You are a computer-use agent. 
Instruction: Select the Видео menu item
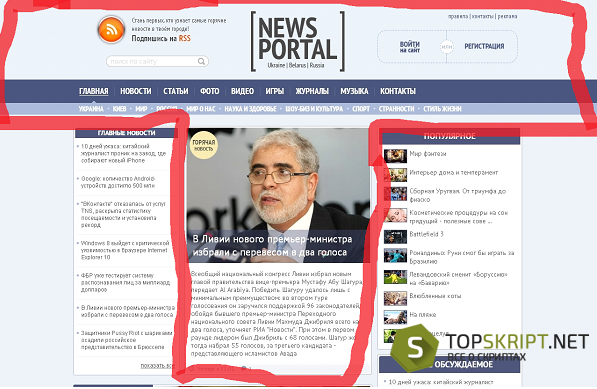point(242,91)
